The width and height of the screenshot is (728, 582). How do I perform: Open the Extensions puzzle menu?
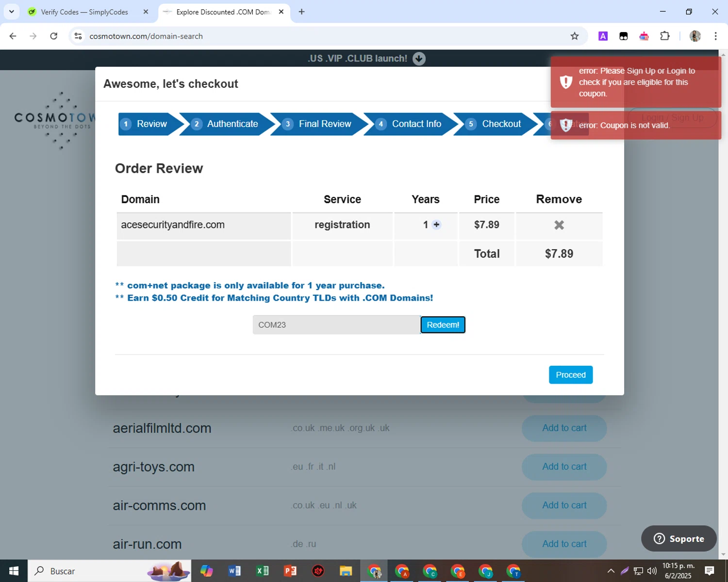665,36
